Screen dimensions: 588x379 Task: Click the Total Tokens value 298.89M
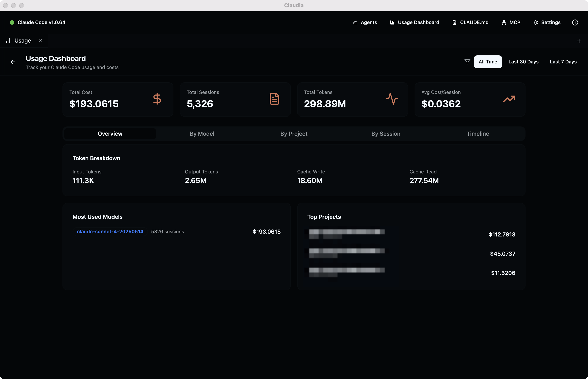325,104
